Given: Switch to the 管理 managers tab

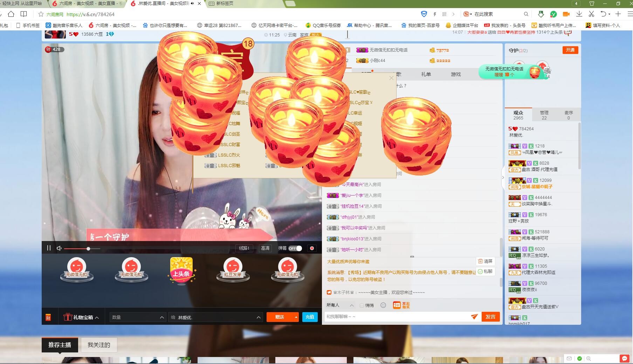Looking at the screenshot, I should (544, 115).
